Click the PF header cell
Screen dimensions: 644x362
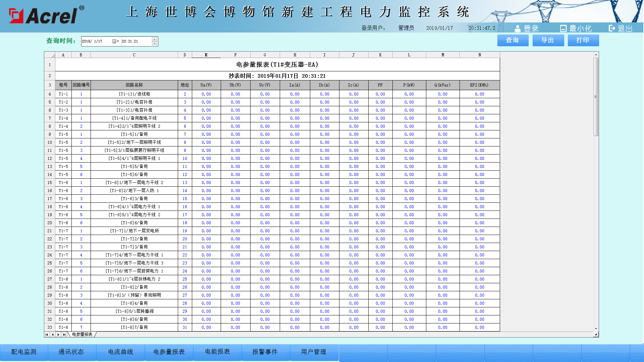[380, 85]
